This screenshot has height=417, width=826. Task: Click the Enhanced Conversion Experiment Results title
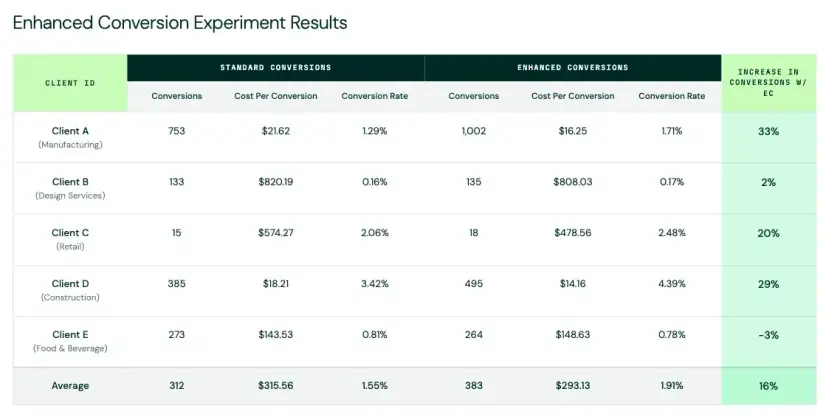(x=180, y=23)
